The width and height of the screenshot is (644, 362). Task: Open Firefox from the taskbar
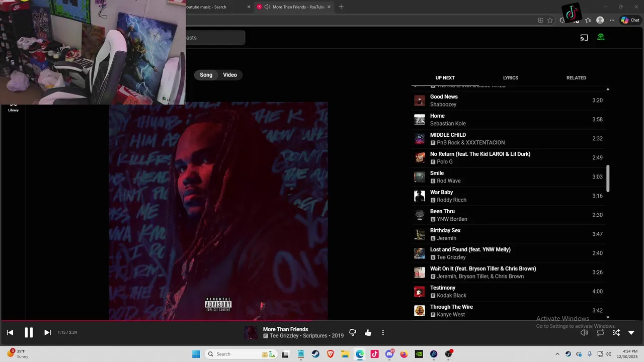click(x=404, y=354)
